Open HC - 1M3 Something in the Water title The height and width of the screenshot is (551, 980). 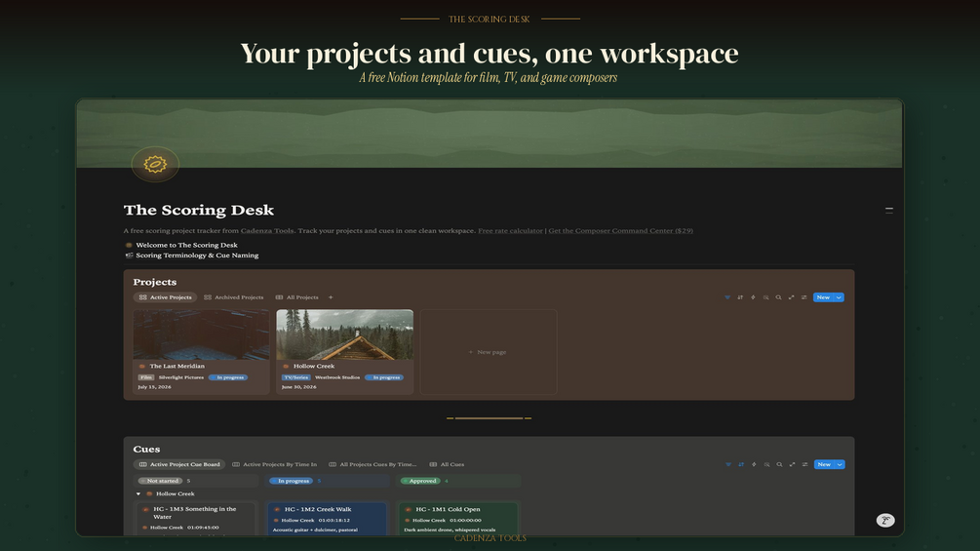194,513
